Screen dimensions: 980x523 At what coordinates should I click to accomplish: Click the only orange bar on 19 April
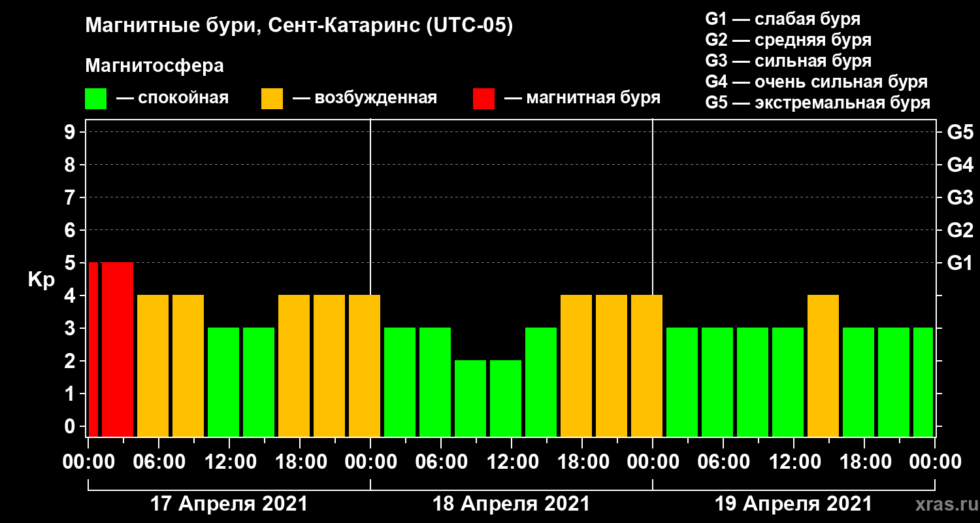click(x=823, y=365)
